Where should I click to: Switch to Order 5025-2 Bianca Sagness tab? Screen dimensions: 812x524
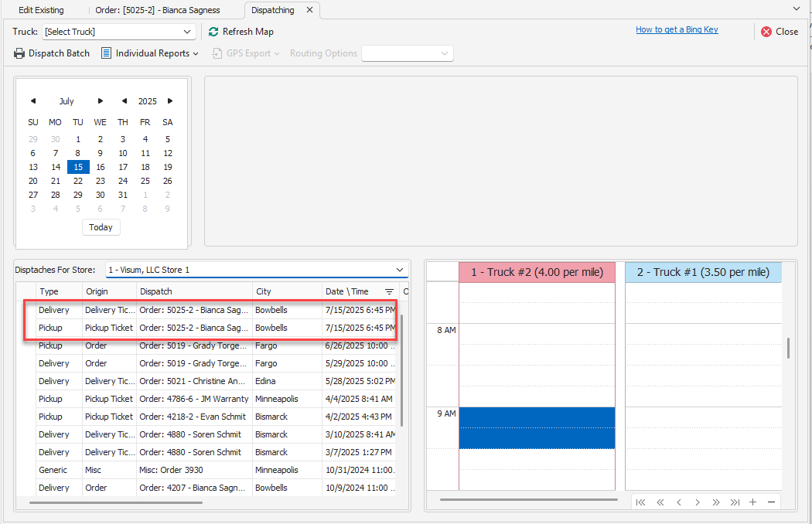158,10
